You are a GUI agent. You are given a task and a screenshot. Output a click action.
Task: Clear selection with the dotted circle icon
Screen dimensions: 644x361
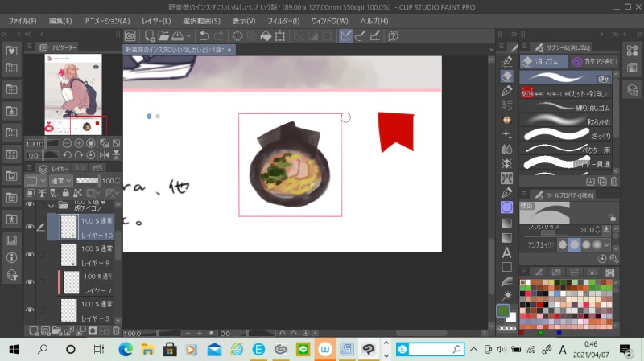pyautogui.click(x=237, y=36)
